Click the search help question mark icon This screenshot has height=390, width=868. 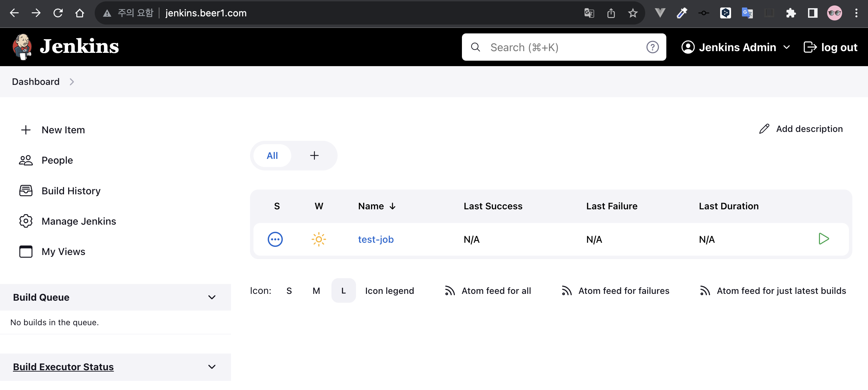[x=652, y=47]
